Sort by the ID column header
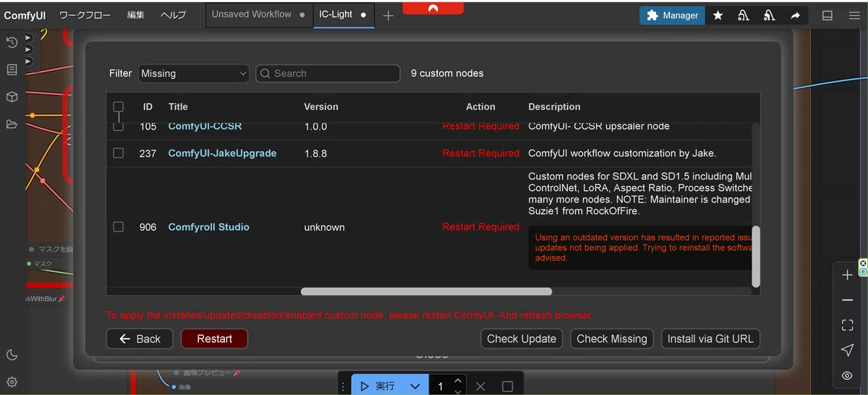This screenshot has height=395, width=868. [148, 107]
